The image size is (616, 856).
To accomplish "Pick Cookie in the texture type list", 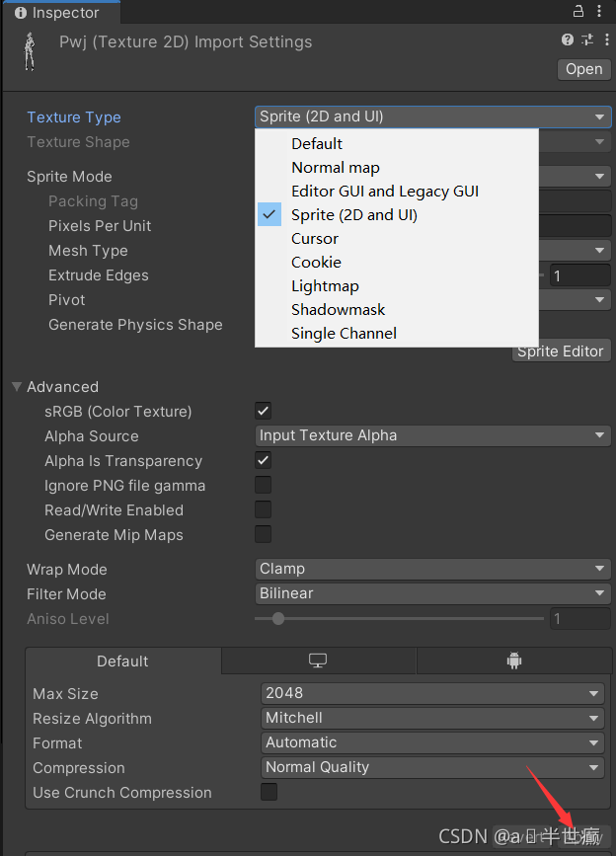I will 397,262.
